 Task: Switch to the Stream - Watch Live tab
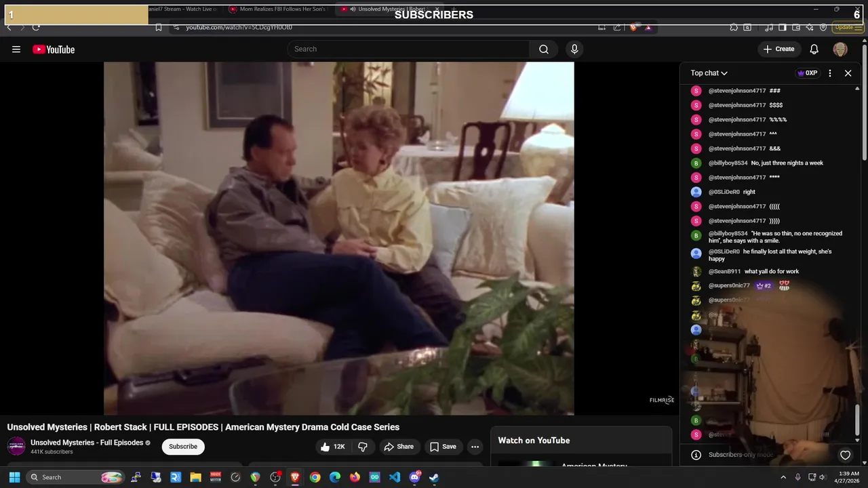click(183, 9)
